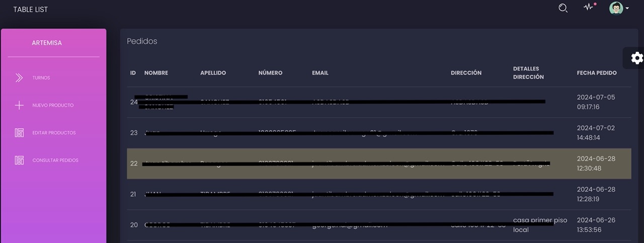This screenshot has height=243, width=644.
Task: Open the settings gear panel
Action: 636,58
